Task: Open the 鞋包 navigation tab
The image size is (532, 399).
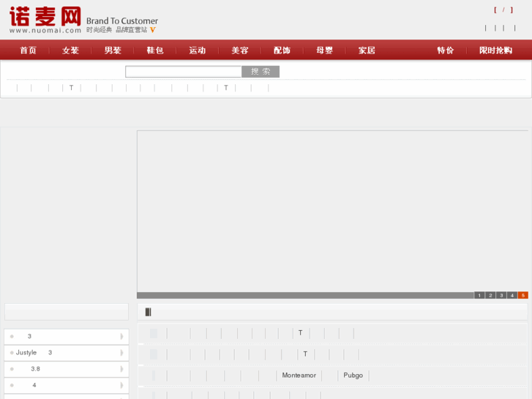Action: pos(155,51)
